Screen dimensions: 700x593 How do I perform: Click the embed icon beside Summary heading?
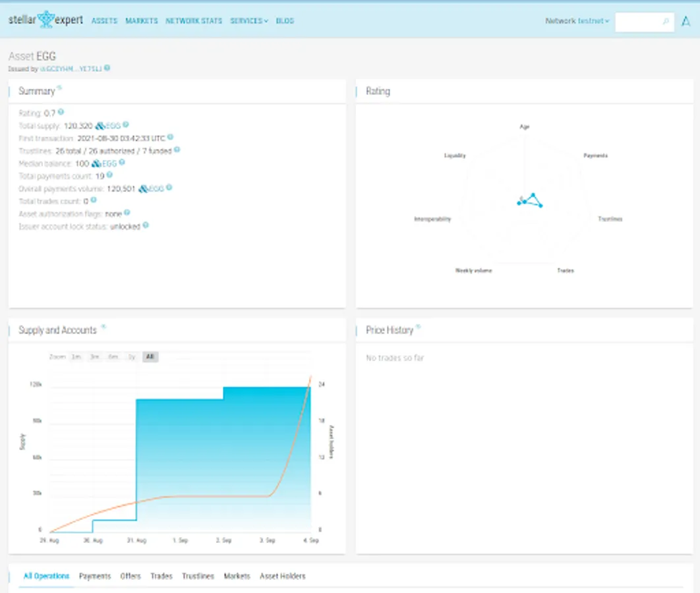59,88
